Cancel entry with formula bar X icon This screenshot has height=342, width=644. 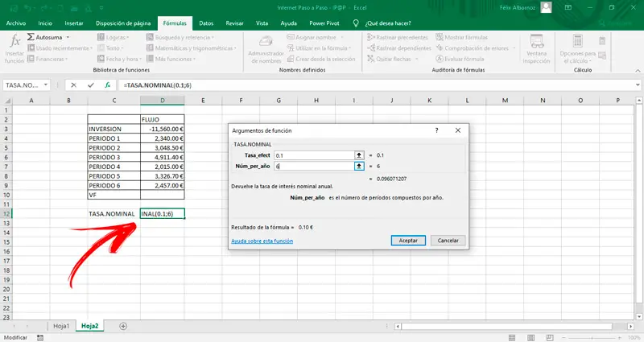pos(73,84)
